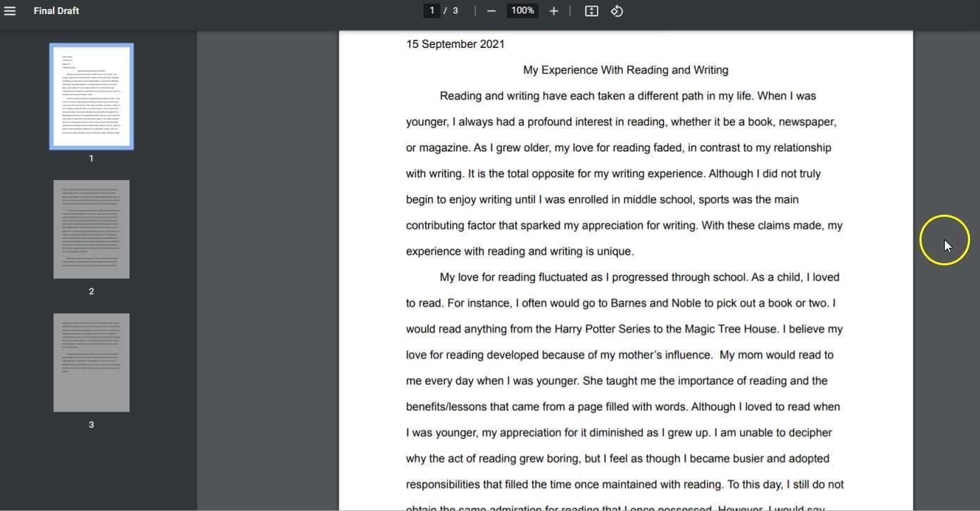Click the 100% zoom level field
This screenshot has height=511, width=980.
point(522,10)
